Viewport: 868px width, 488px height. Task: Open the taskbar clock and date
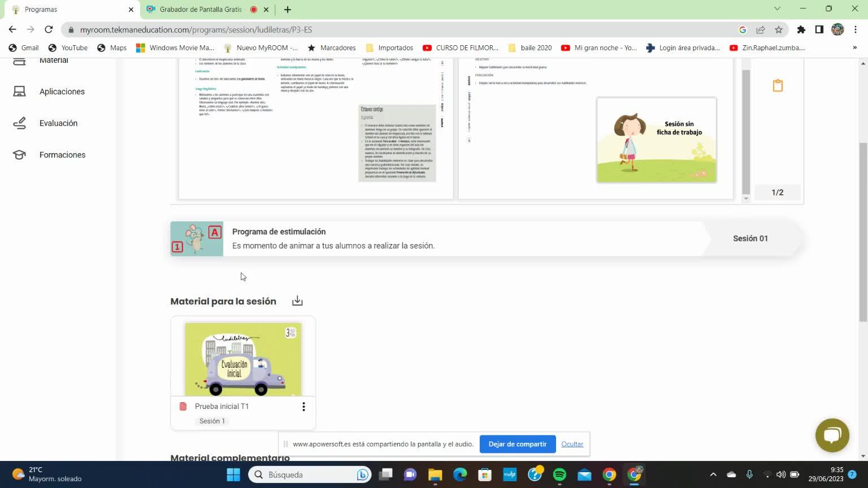point(826,474)
